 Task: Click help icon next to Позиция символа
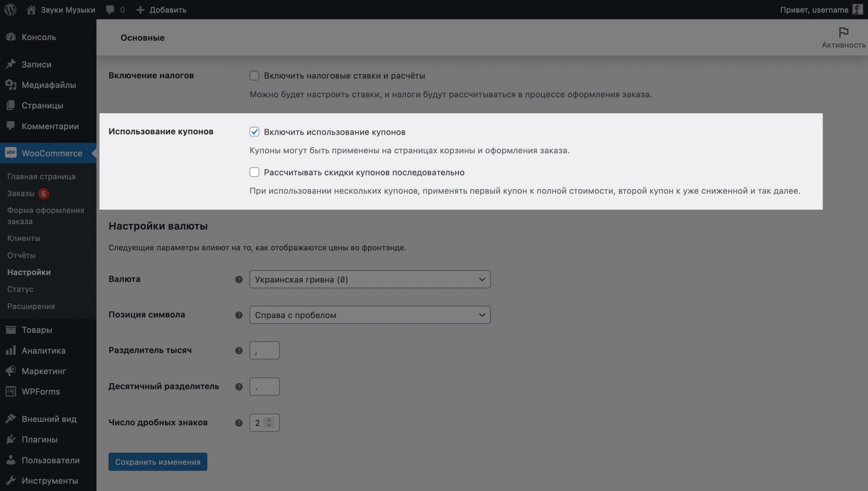tap(239, 315)
